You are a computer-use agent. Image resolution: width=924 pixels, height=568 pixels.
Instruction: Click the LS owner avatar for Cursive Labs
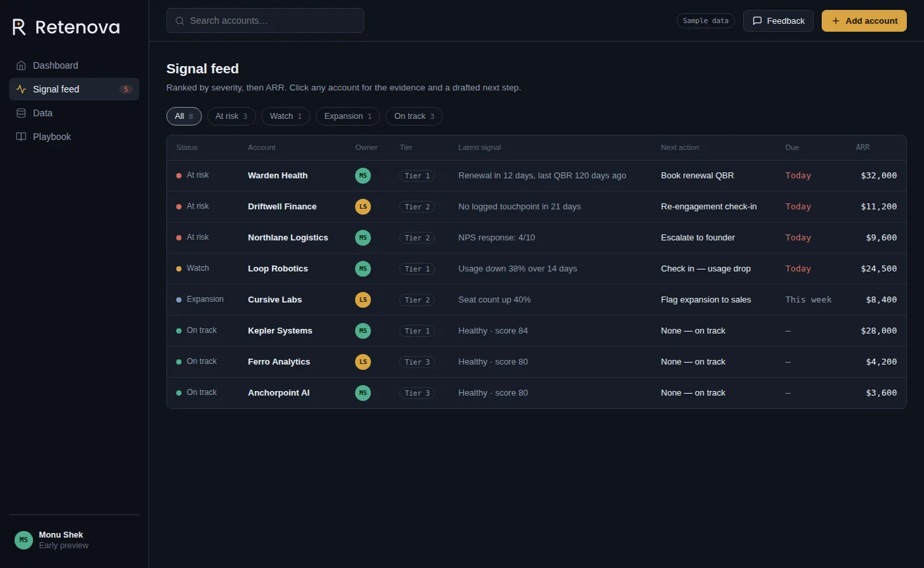[363, 300]
